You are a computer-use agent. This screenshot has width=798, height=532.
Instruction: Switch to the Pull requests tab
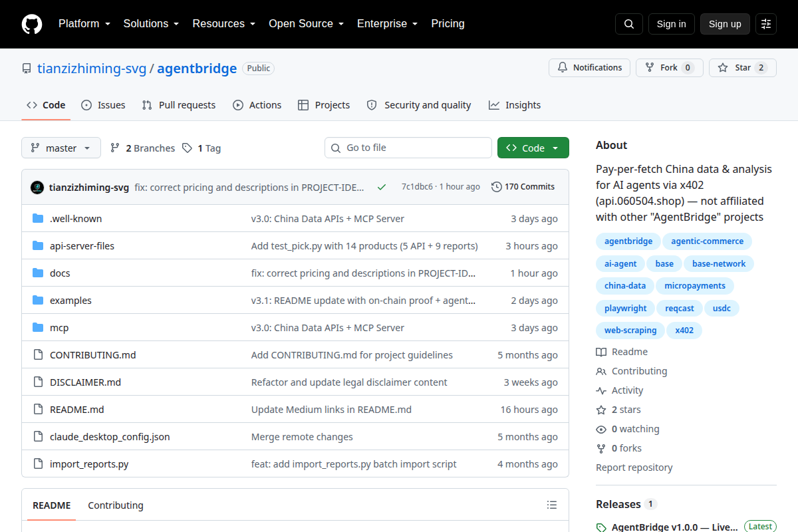179,105
